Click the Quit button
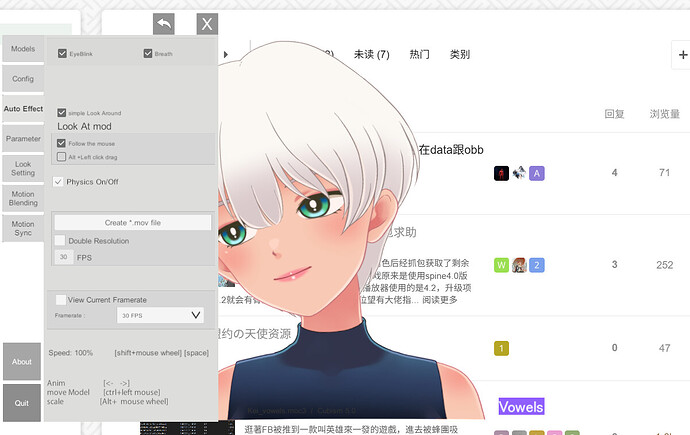Viewport: 690px width, 435px height. [x=22, y=403]
